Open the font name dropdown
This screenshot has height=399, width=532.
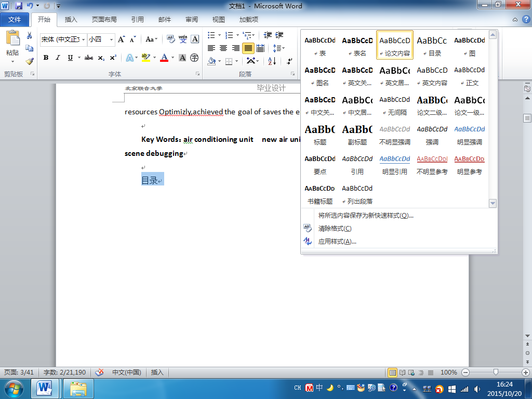[84, 39]
